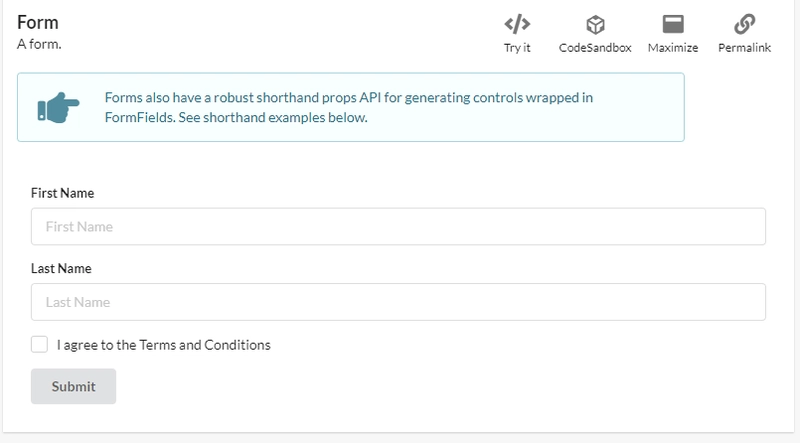
Task: Open the CodeSandbox cube icon
Action: 595,24
